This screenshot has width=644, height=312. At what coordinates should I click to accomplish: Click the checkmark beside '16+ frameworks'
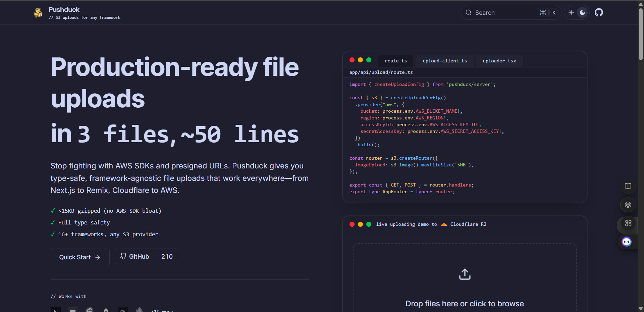(53, 234)
